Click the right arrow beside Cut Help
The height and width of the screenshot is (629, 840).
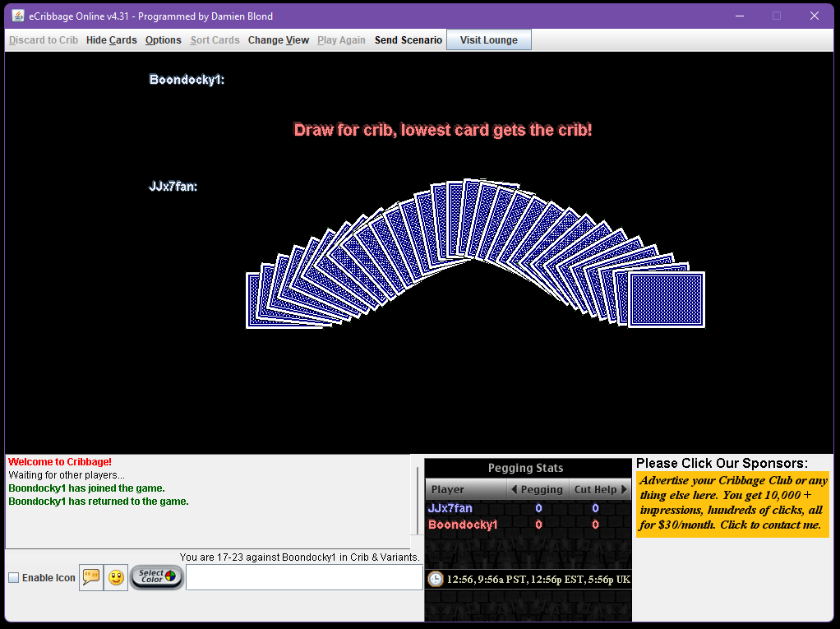(x=624, y=489)
